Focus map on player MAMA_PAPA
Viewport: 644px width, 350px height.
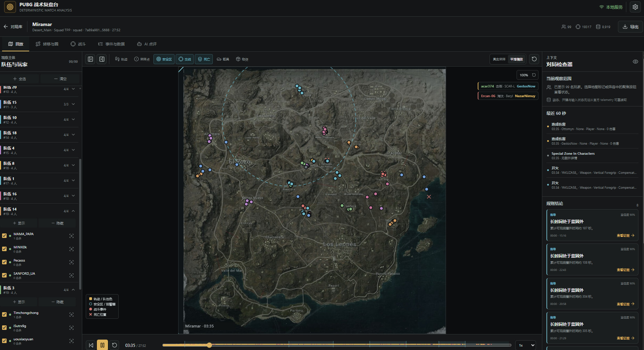click(x=72, y=236)
